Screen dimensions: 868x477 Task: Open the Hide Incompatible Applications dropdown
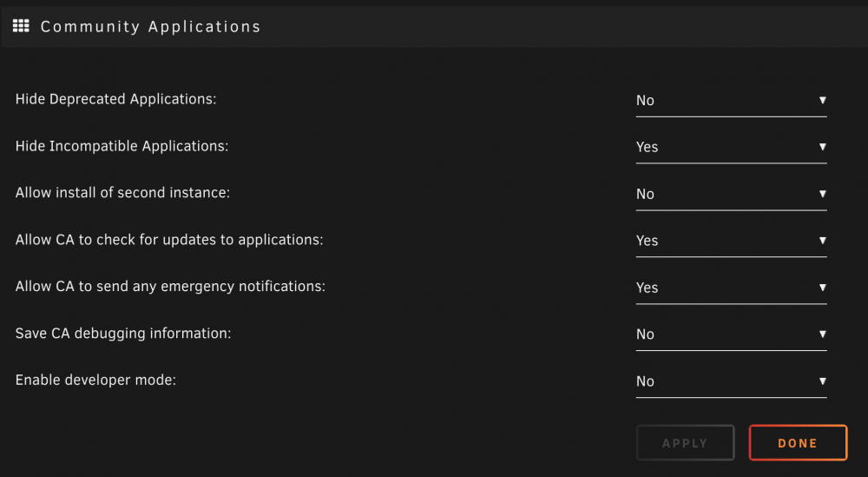(731, 147)
